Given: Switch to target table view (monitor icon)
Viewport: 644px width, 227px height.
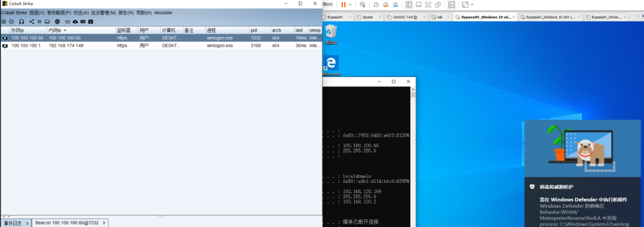Looking at the screenshot, I should click(x=47, y=21).
